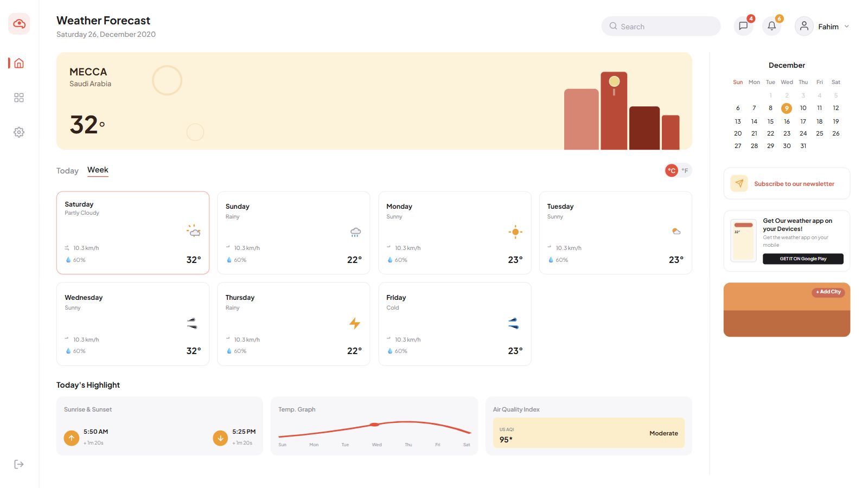Open the dashboard grid icon in sidebar
This screenshot has width=868, height=488.
pyautogui.click(x=19, y=98)
